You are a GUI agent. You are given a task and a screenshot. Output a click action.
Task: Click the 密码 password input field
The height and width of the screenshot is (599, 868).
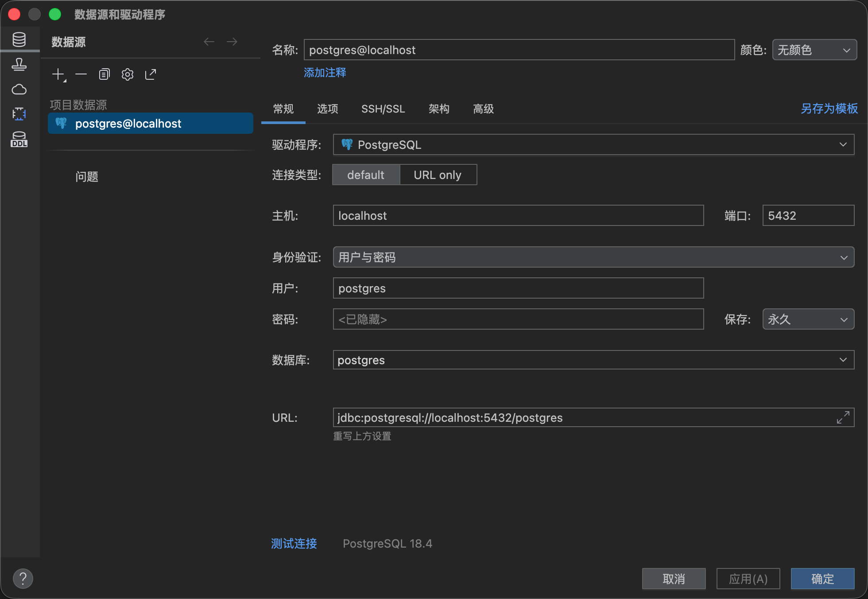coord(518,319)
